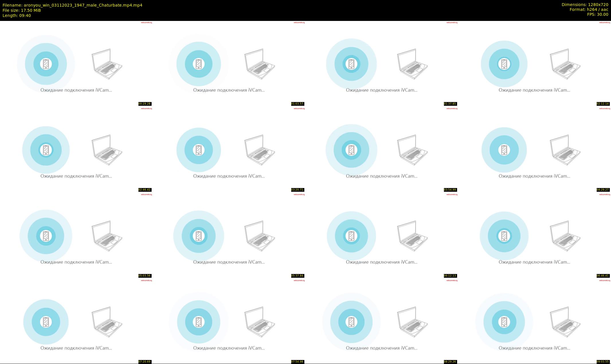Select the phone icon in the 03:54.99 frame
Viewport: 611px width, 364px height.
[x=351, y=150]
